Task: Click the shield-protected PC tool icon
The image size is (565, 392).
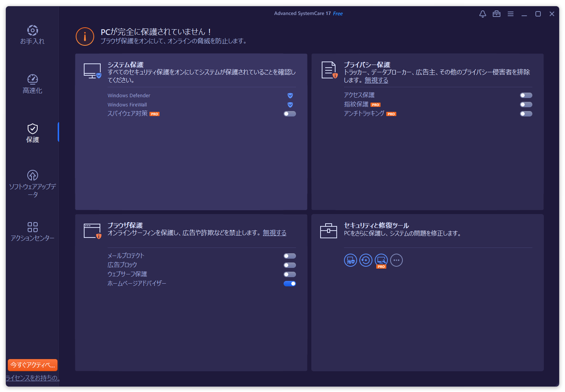Action: 350,260
